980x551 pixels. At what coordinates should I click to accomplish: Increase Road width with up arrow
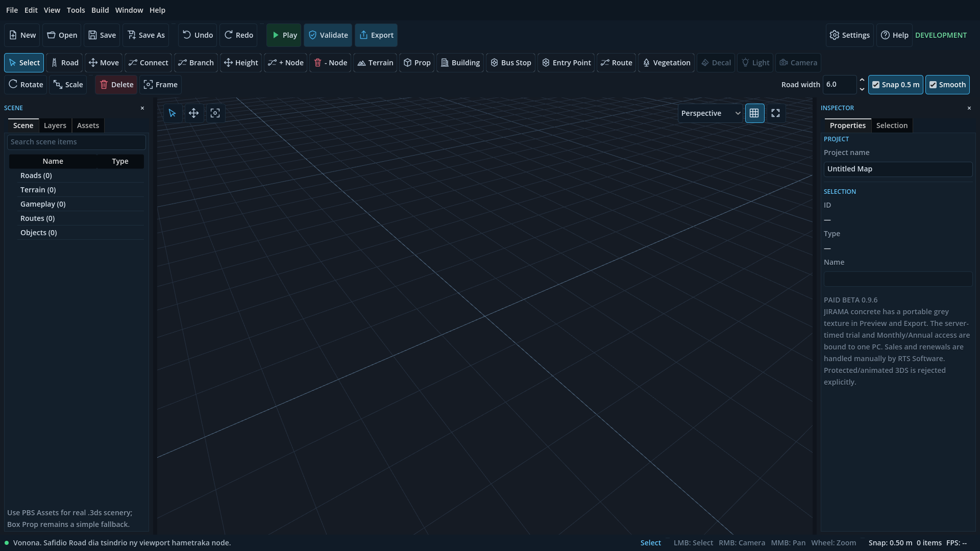[862, 80]
